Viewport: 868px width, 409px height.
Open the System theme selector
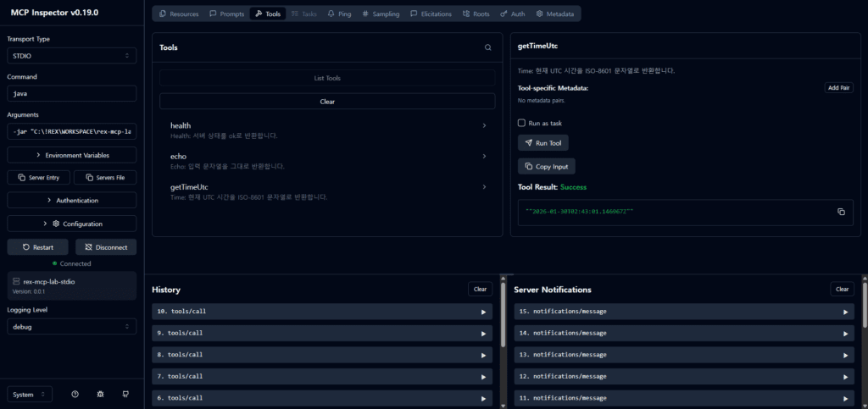click(x=30, y=394)
